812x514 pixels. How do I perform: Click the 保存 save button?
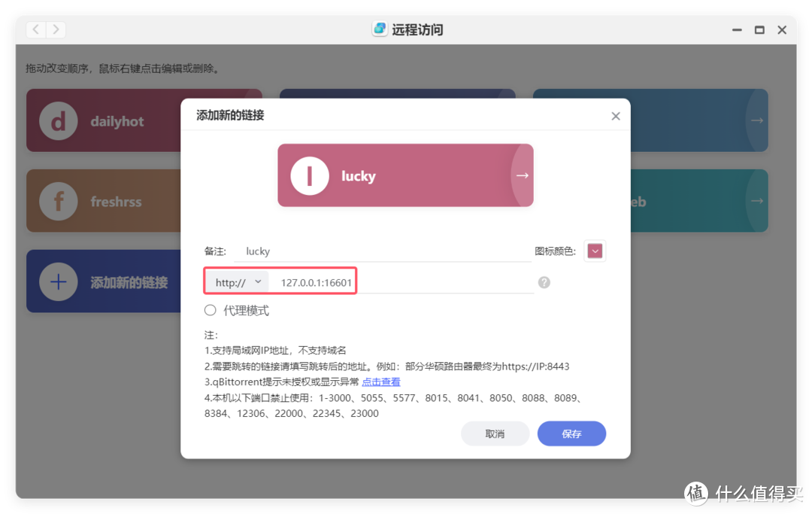point(571,433)
